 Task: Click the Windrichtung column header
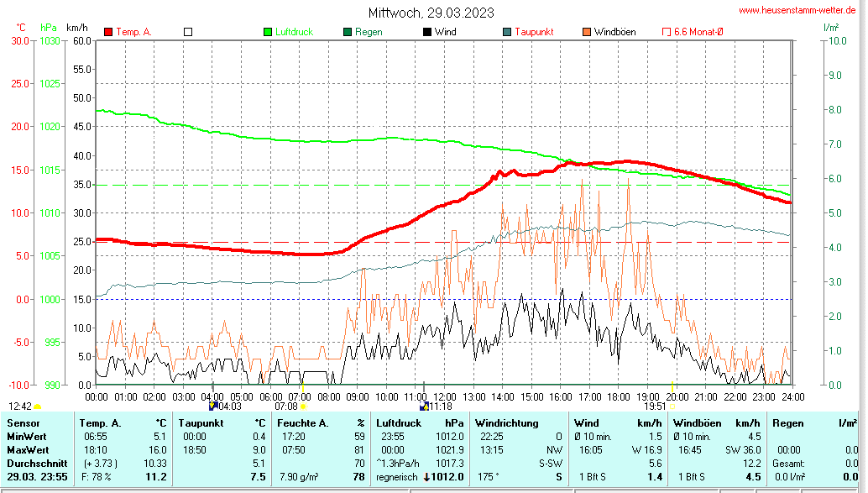[506, 422]
